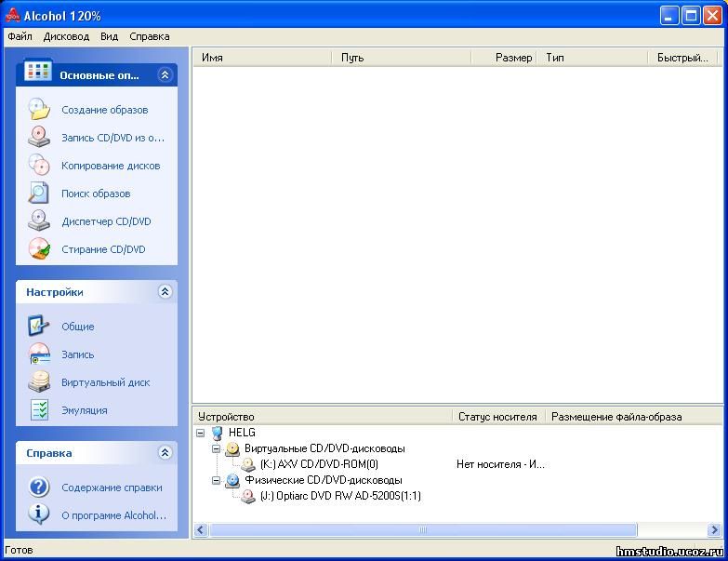Open Запись CD/DVD из образов link

point(113,138)
